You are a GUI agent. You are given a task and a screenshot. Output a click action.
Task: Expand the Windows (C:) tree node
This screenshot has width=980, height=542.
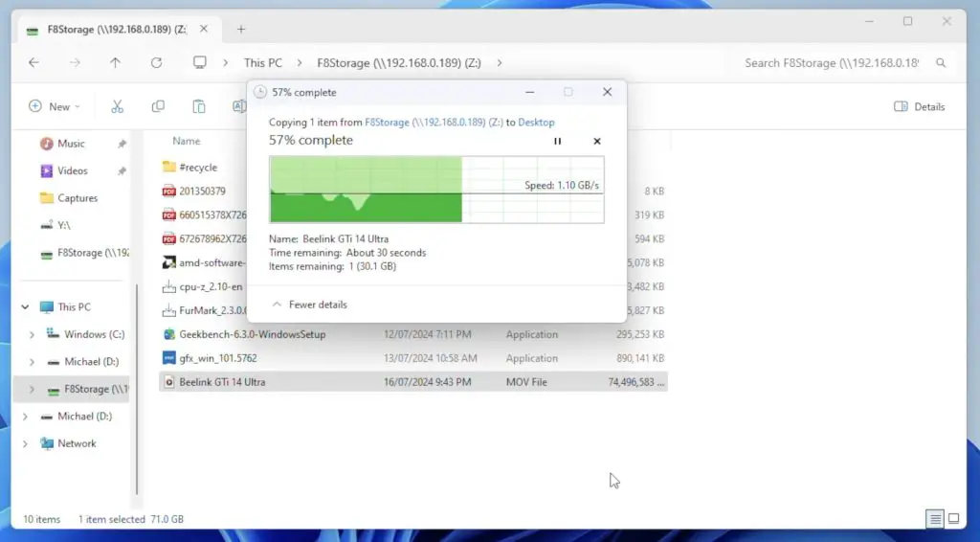pyautogui.click(x=32, y=335)
